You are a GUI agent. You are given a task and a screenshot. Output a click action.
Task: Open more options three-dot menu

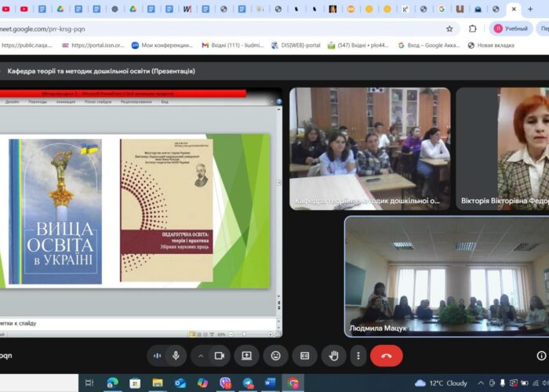[358, 355]
